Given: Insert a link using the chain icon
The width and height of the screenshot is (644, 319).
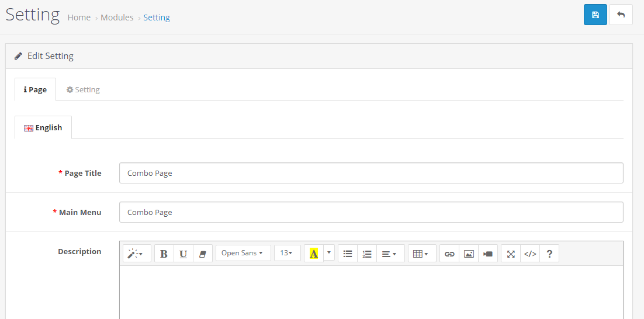Looking at the screenshot, I should [x=449, y=254].
